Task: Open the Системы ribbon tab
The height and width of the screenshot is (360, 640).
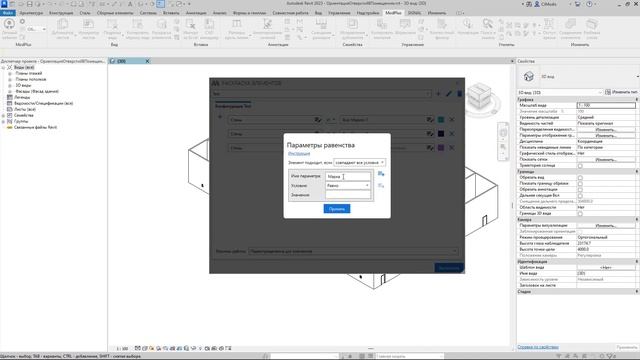Action: (148, 13)
